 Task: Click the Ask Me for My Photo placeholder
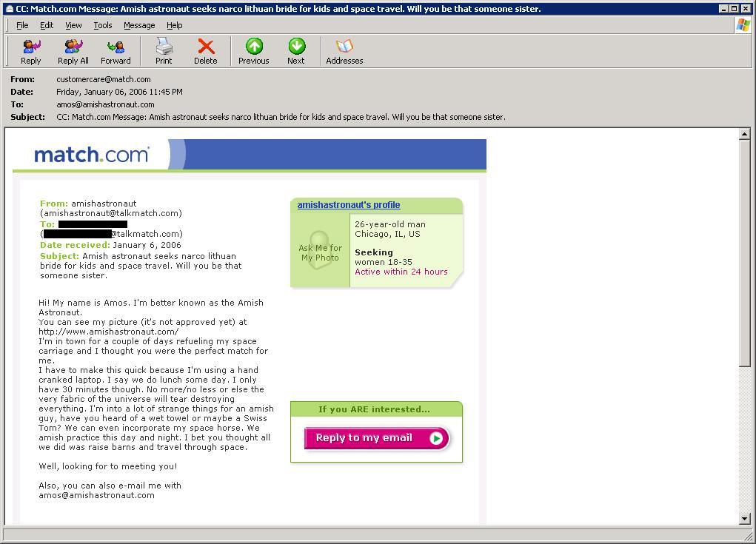320,251
